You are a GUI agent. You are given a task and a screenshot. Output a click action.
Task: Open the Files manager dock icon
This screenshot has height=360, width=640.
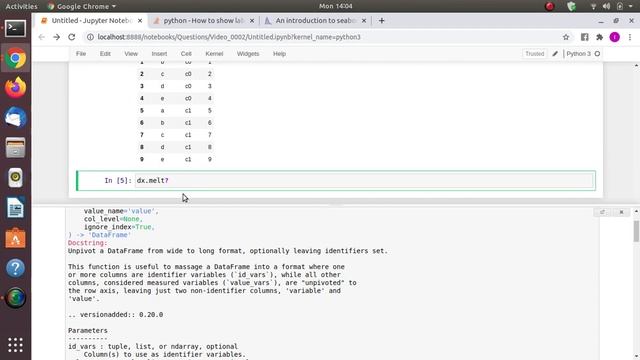click(x=15, y=148)
